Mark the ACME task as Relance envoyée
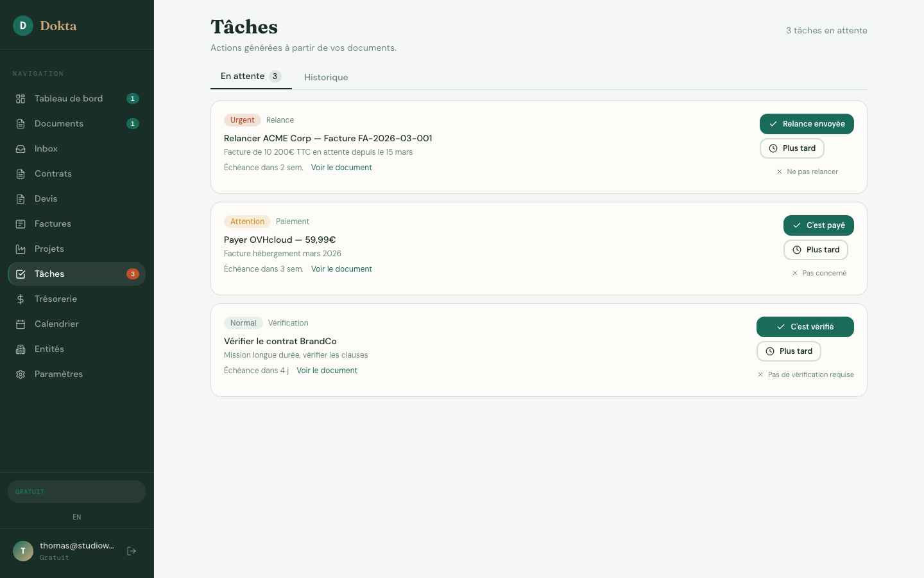 [x=807, y=124]
